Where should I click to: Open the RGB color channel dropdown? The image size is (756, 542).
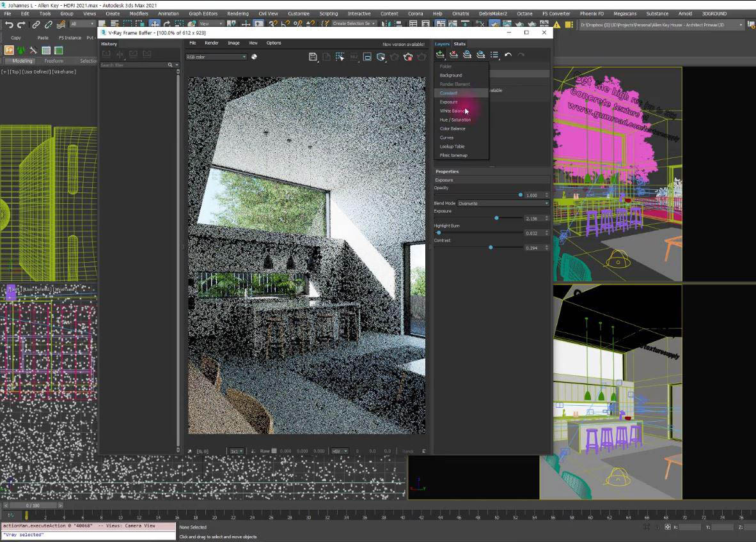pos(216,57)
